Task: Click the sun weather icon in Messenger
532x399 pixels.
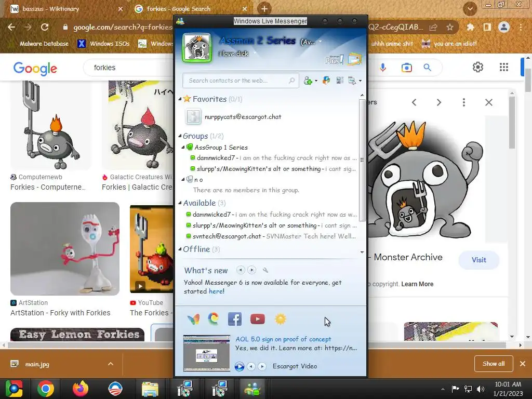Action: [280, 320]
